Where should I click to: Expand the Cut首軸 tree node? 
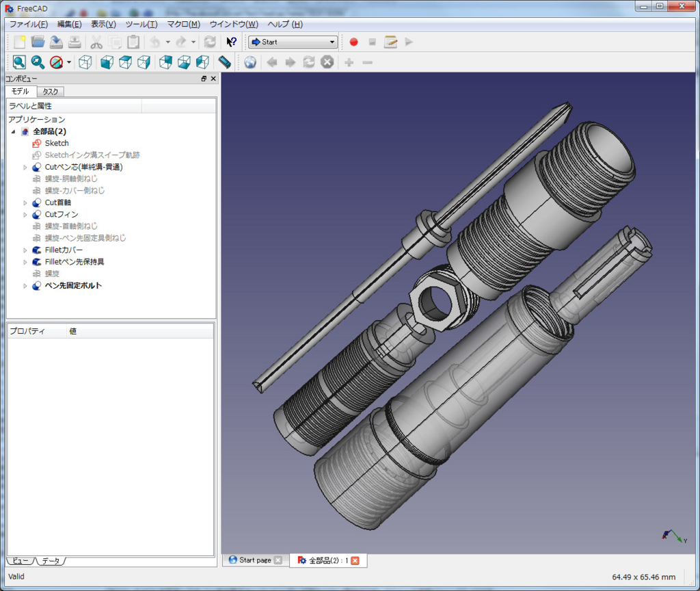tap(25, 202)
